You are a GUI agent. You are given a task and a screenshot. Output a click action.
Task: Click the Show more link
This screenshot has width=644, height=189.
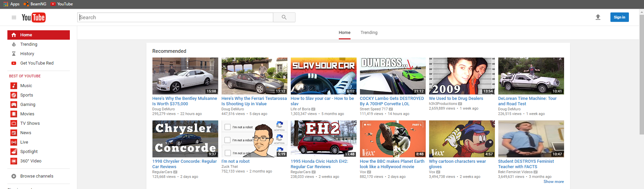(x=554, y=182)
